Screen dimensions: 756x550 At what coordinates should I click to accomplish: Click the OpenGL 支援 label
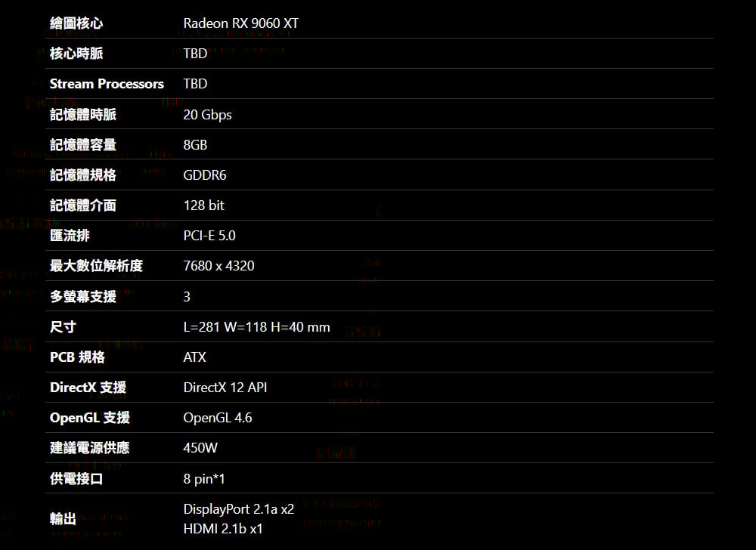click(90, 418)
